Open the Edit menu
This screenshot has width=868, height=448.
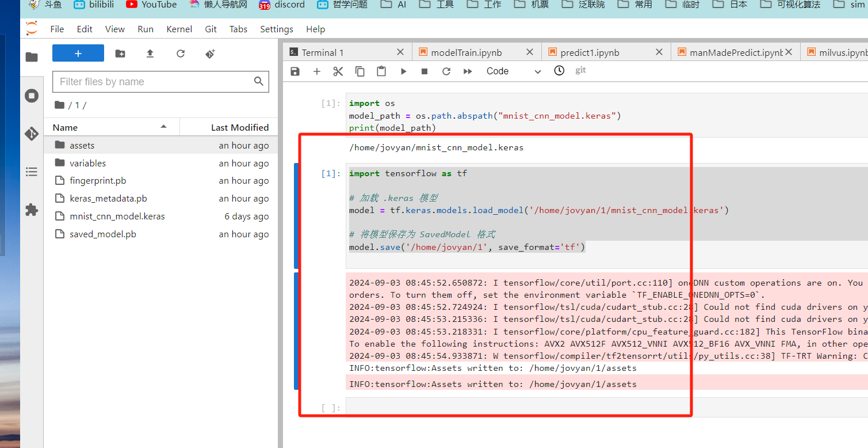point(85,29)
